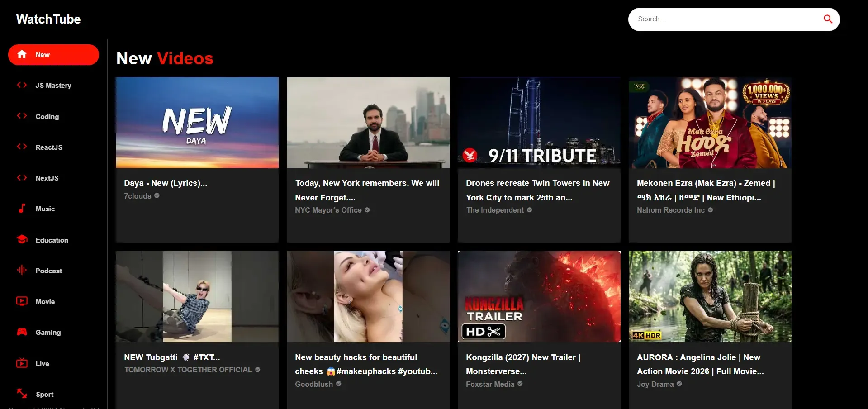Click the Education graduation cap icon
868x409 pixels.
tap(22, 240)
